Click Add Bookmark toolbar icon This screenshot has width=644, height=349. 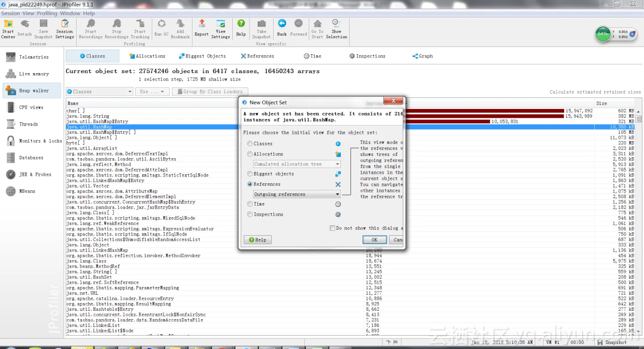pyautogui.click(x=180, y=29)
